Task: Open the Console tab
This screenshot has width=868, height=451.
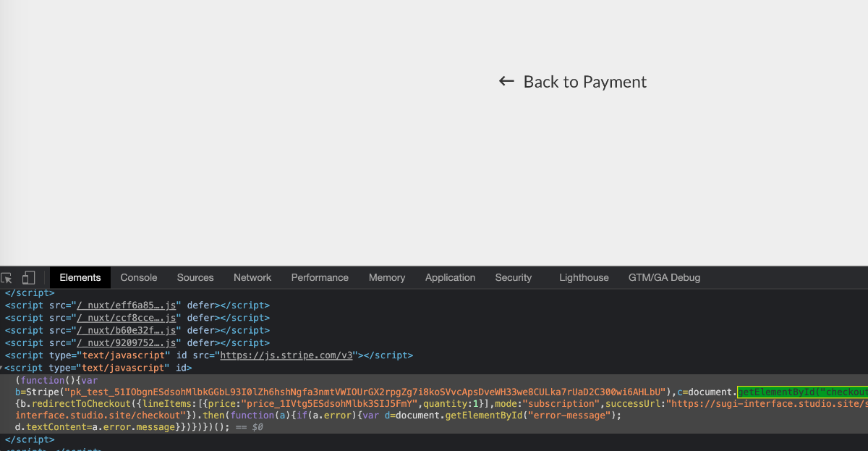Action: point(139,277)
